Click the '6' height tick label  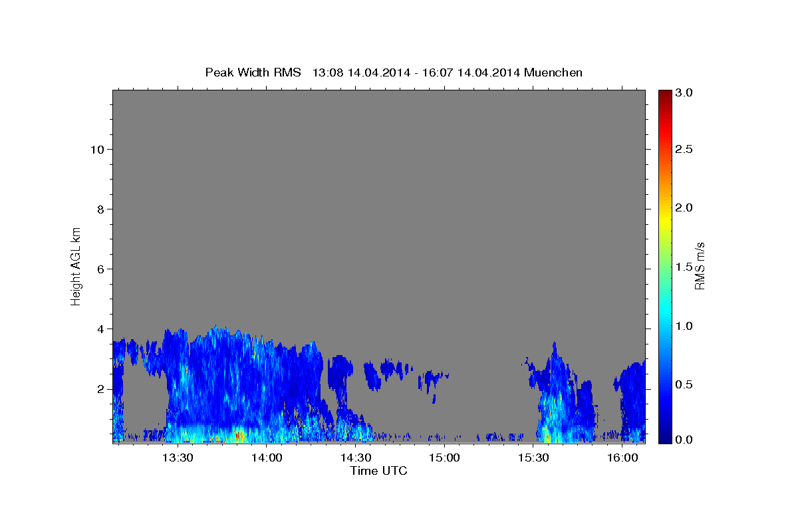[101, 269]
